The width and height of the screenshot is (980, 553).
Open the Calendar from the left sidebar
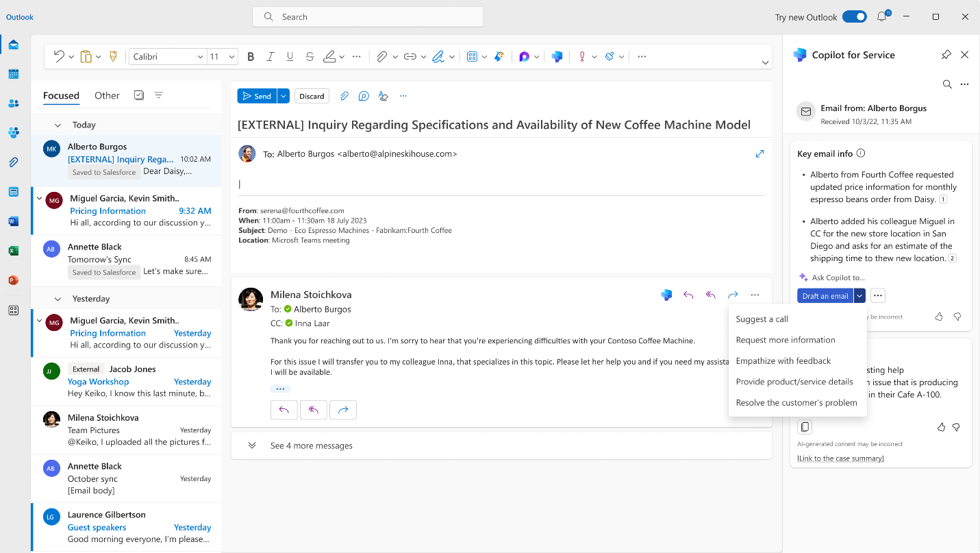coord(13,74)
